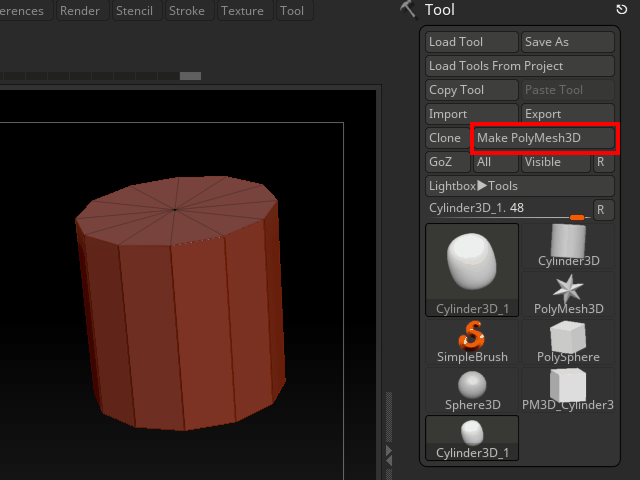This screenshot has width=640, height=480.
Task: Choose the PolyMesh3D star tool
Action: (568, 294)
